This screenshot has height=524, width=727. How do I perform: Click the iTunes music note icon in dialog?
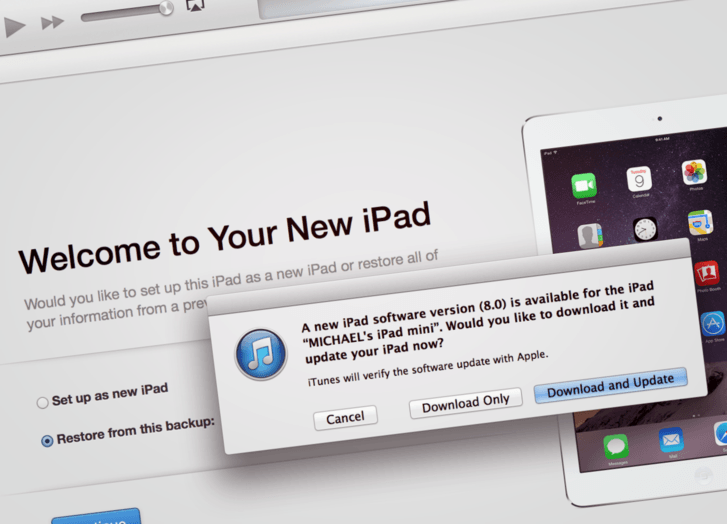pos(262,355)
